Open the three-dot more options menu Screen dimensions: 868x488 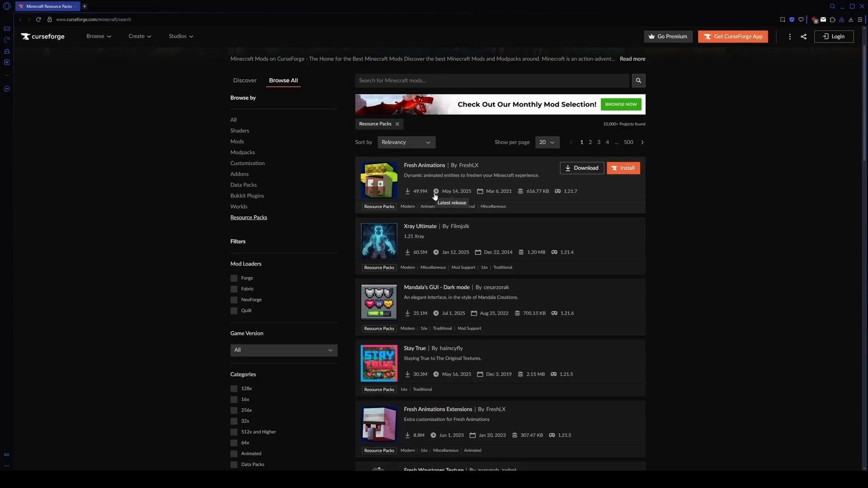click(x=790, y=37)
